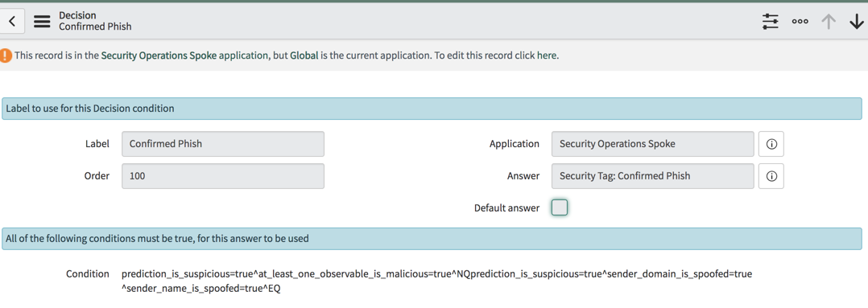Screen dimensions: 868x308
Task: Click the Application field
Action: [653, 144]
